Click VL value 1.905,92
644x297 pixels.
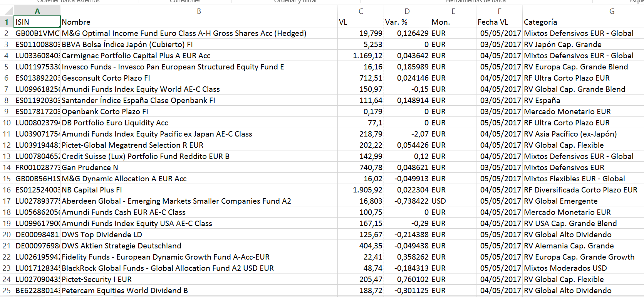[x=361, y=190]
